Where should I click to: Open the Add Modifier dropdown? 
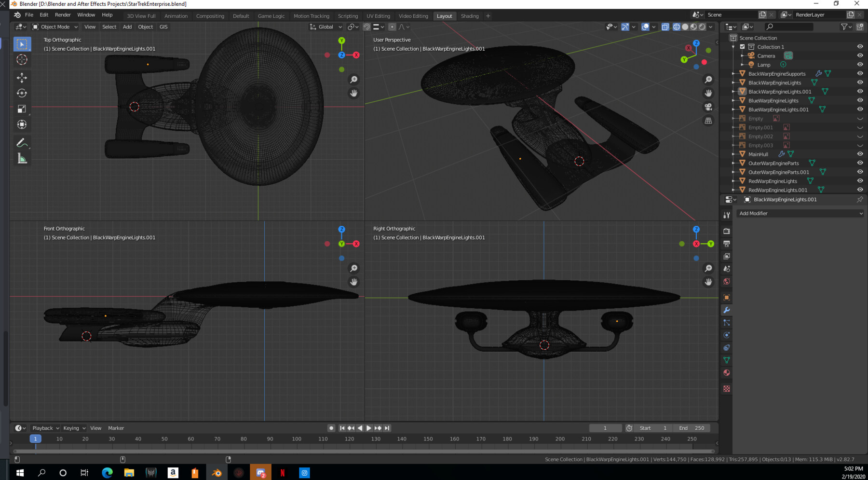[x=800, y=213]
